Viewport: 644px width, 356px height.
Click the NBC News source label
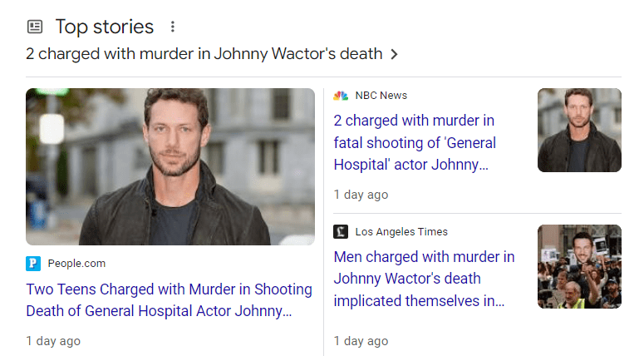tap(381, 96)
